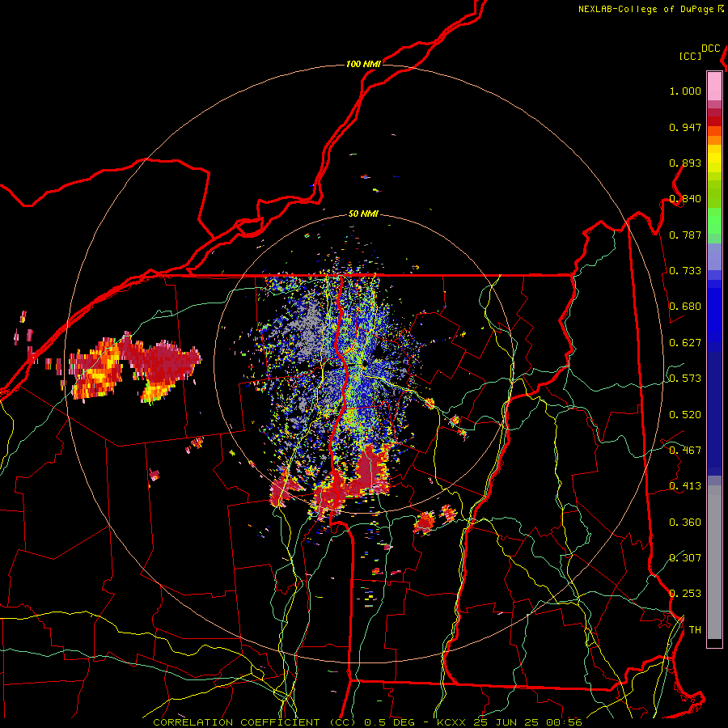This screenshot has height=728, width=728.
Task: Click the 100 NMI range ring label
Action: click(363, 64)
